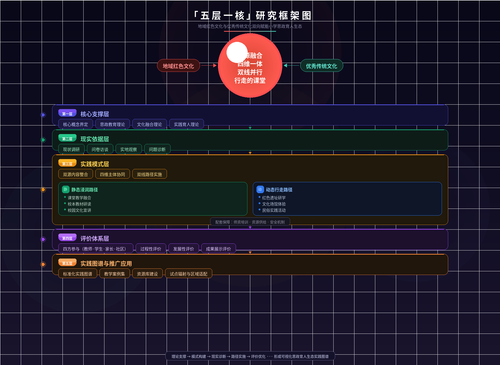Click the green icon beside 静态浸润路径

[x=66, y=189]
